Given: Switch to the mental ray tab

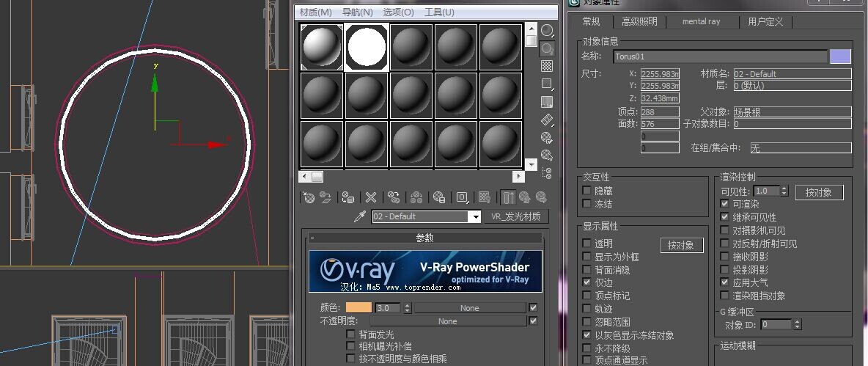Looking at the screenshot, I should [x=702, y=21].
